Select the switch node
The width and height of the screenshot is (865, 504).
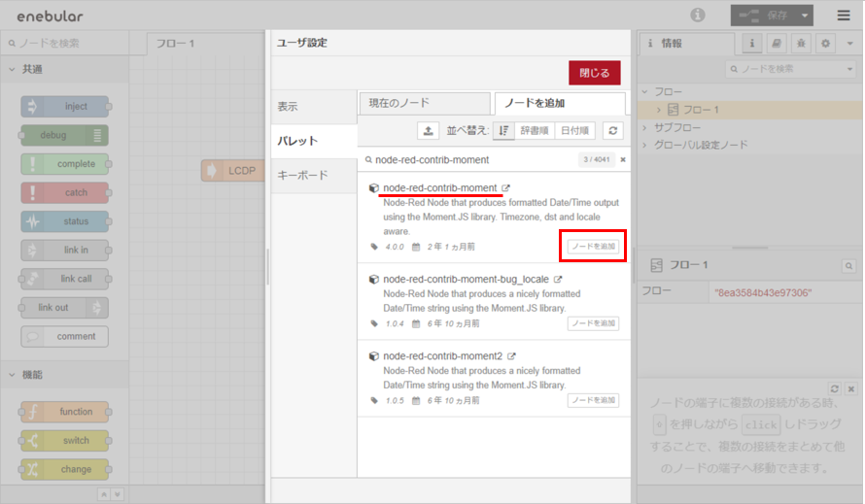[x=65, y=440]
